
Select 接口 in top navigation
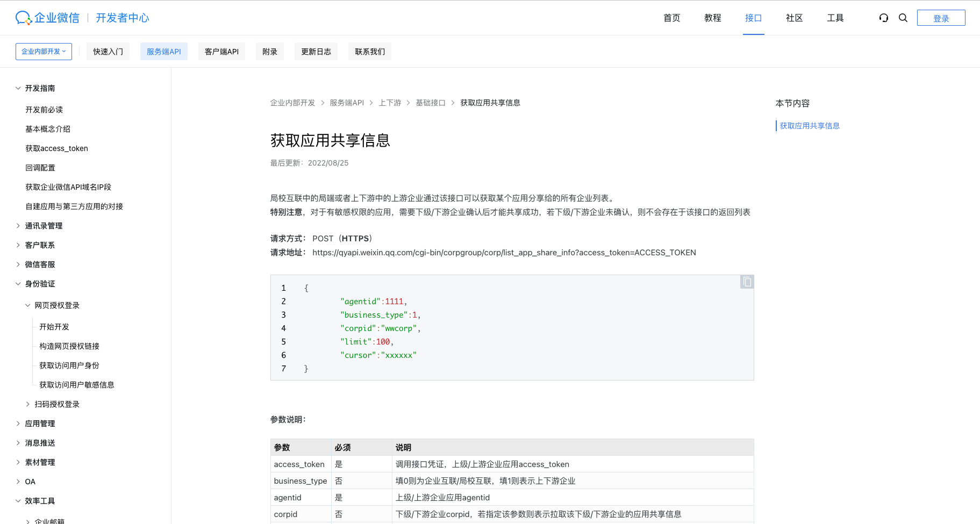(x=754, y=18)
